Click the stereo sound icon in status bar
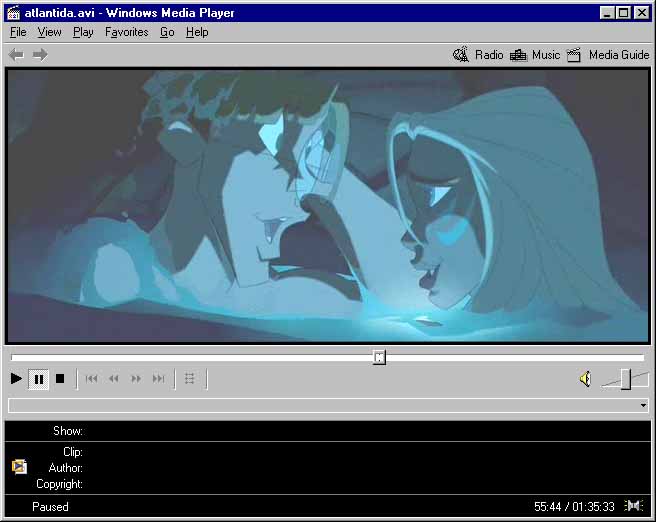The height and width of the screenshot is (522, 656). pos(634,506)
